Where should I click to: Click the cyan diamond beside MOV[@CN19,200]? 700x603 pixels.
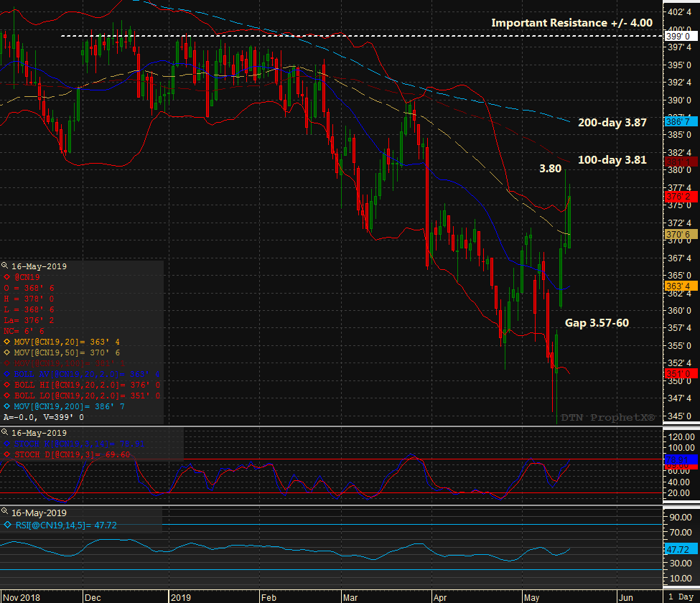(x=6, y=406)
